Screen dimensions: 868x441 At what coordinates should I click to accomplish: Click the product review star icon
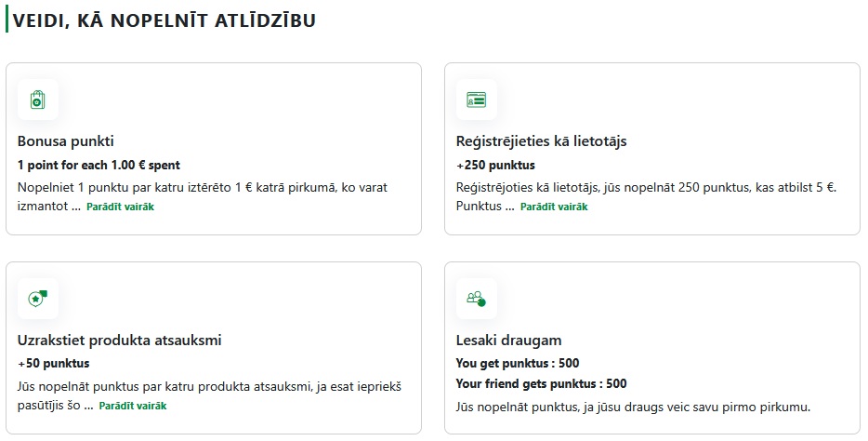pyautogui.click(x=37, y=299)
